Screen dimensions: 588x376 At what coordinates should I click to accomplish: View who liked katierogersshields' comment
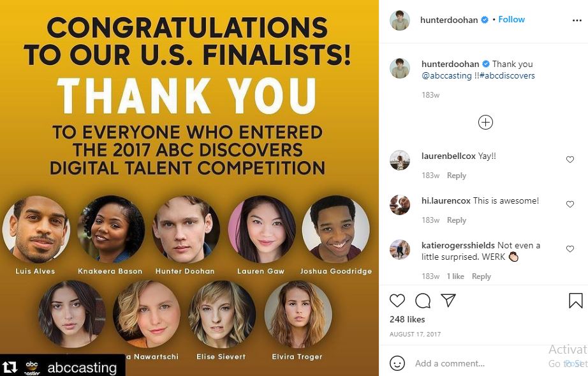coord(455,276)
